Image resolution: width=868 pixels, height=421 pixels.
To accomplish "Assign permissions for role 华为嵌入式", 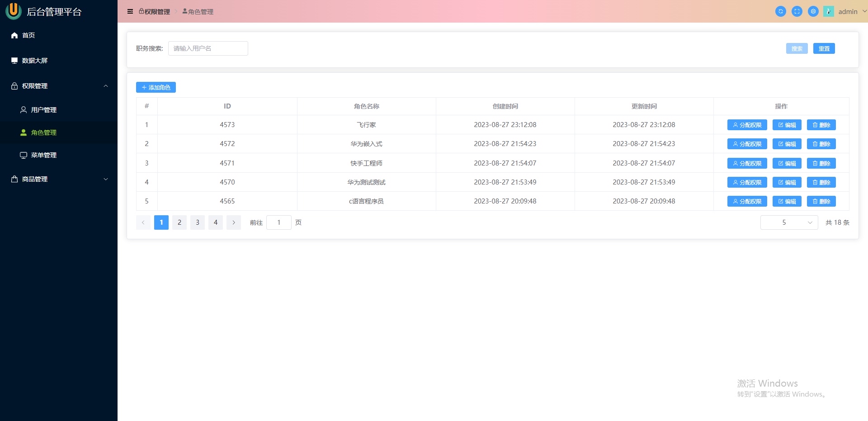I will point(747,144).
